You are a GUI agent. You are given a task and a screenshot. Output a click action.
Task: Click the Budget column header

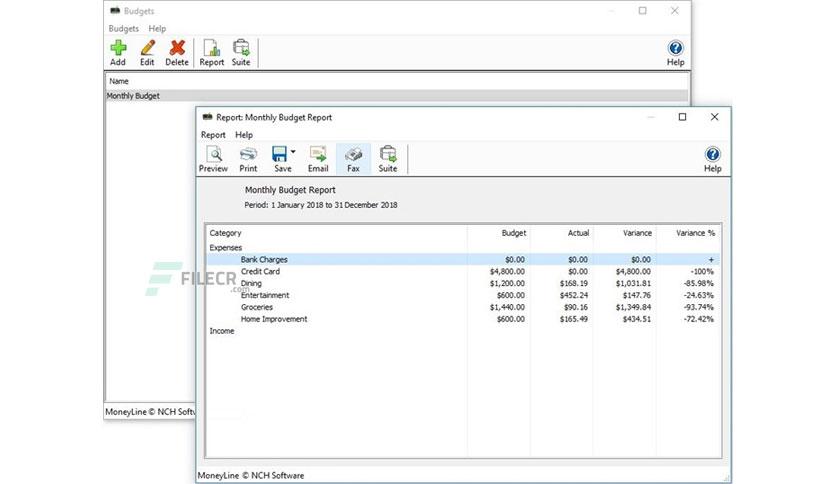point(513,233)
